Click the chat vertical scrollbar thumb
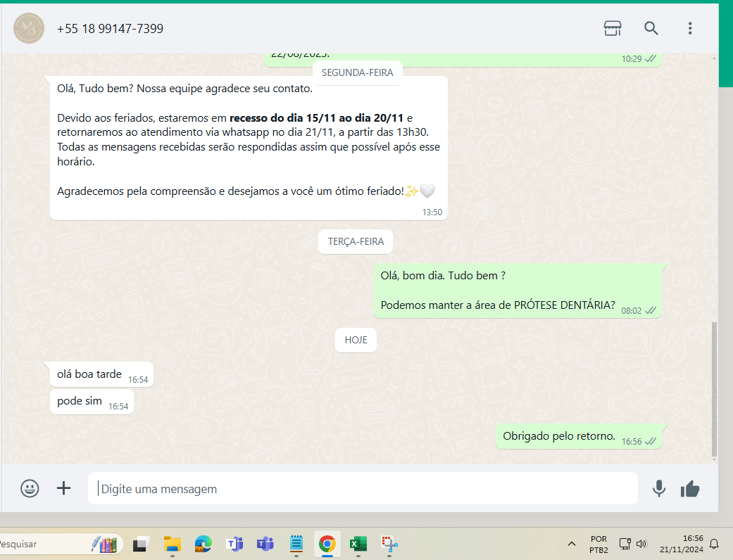The image size is (733, 560). pos(714,389)
